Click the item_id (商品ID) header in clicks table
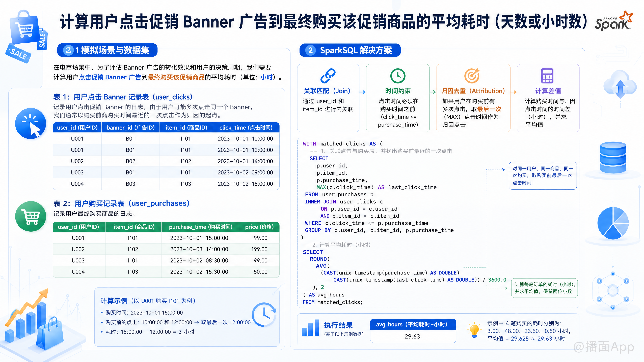Image resolution: width=644 pixels, height=362 pixels. click(x=186, y=128)
